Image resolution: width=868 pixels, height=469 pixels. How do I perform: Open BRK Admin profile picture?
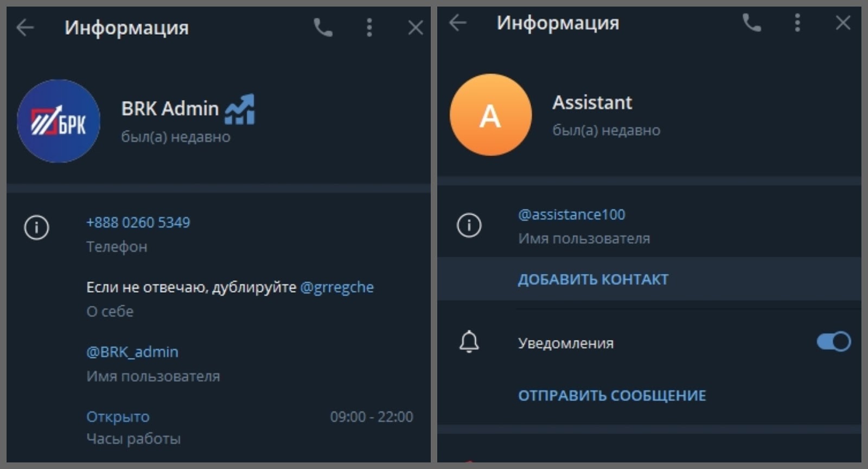point(59,121)
